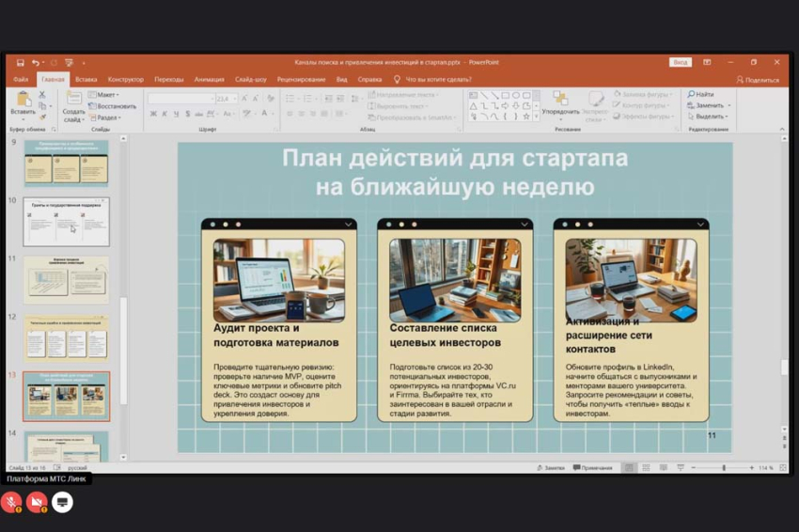The image size is (799, 532).
Task: Select slide 10 thumbnail in panel
Action: tap(66, 222)
